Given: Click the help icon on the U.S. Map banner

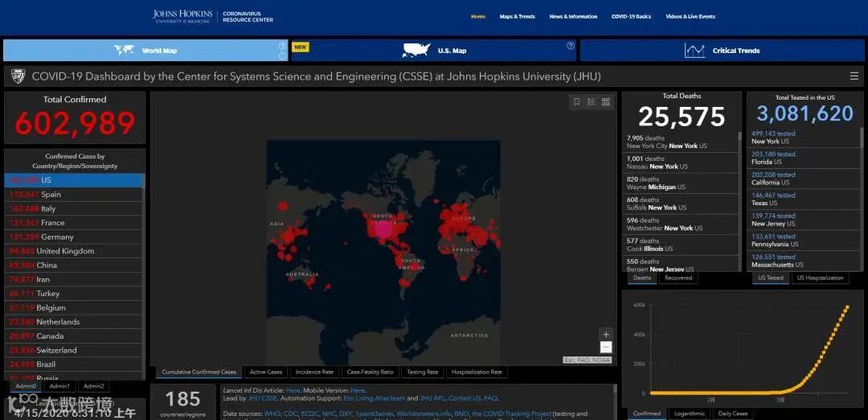Looking at the screenshot, I should click(x=571, y=46).
